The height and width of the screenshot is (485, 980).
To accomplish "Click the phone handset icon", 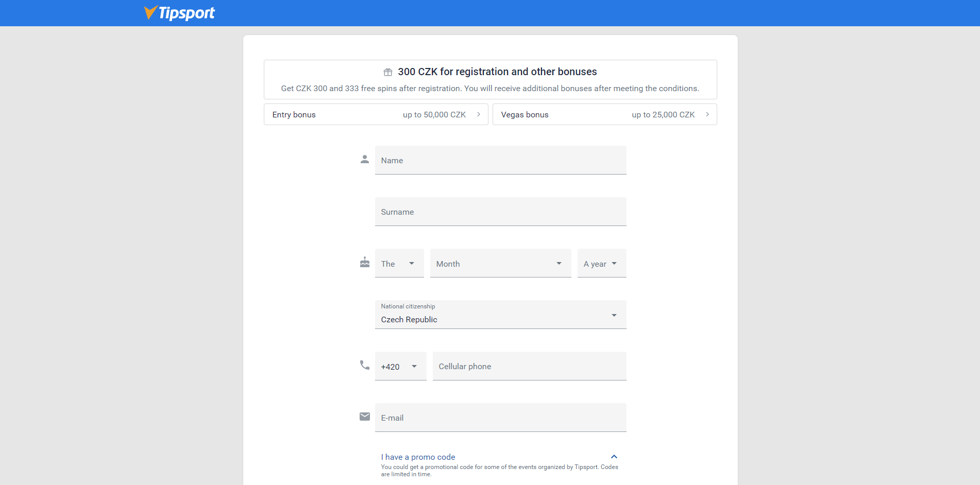I will 365,365.
